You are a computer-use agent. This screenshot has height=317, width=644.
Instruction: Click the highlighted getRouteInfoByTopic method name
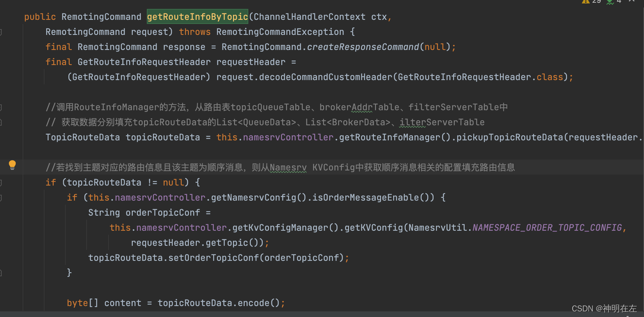coord(197,17)
